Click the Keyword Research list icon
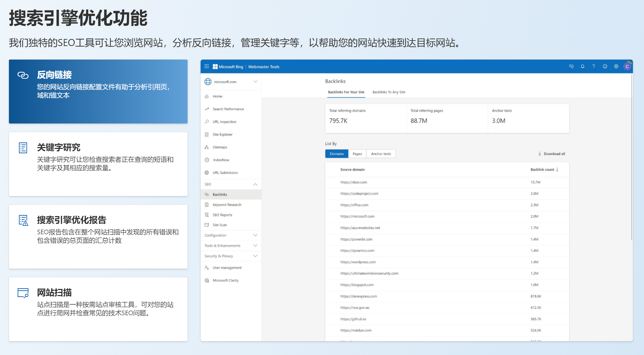The image size is (644, 355). pyautogui.click(x=207, y=205)
